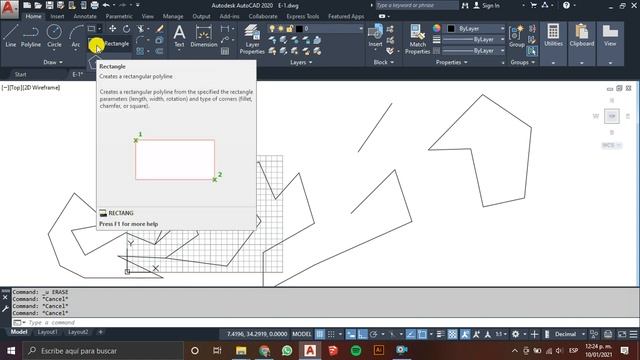Screen dimensions: 640x360
Task: Toggle ortho mode in status bar
Action: (362, 334)
